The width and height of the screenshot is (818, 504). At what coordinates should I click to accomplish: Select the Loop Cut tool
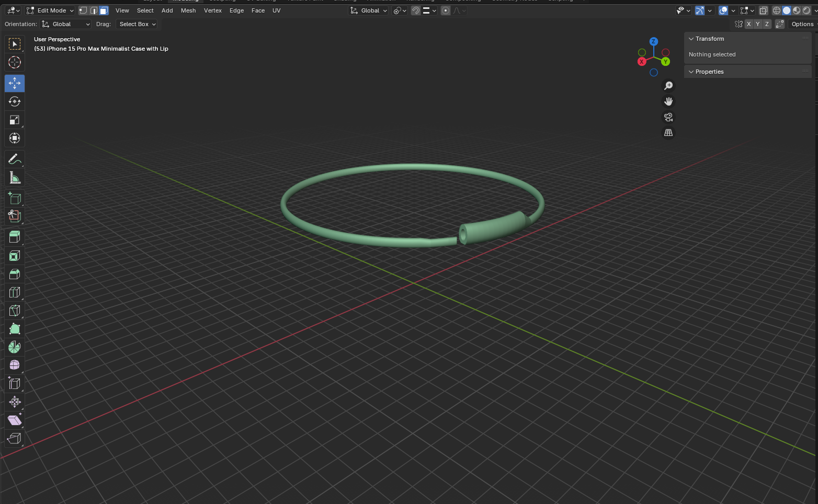15,292
